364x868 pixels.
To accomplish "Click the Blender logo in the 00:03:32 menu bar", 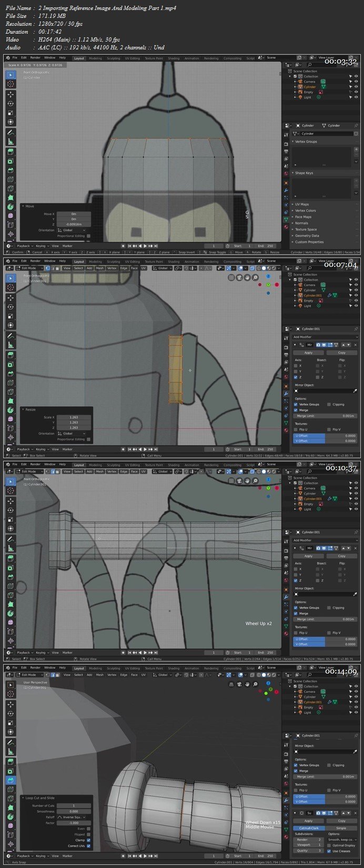I will click(x=8, y=58).
